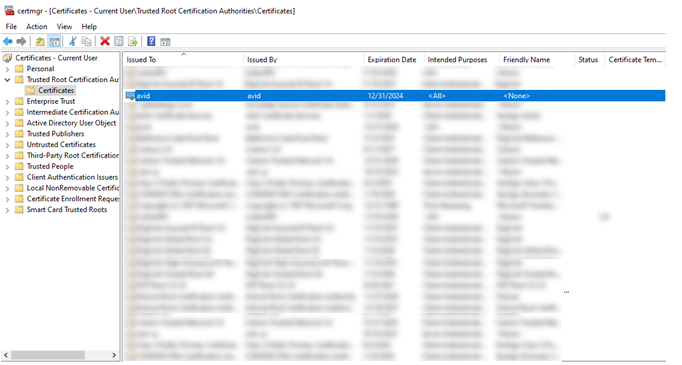Click the Certificate Enrollment Requests folder icon

coord(19,199)
